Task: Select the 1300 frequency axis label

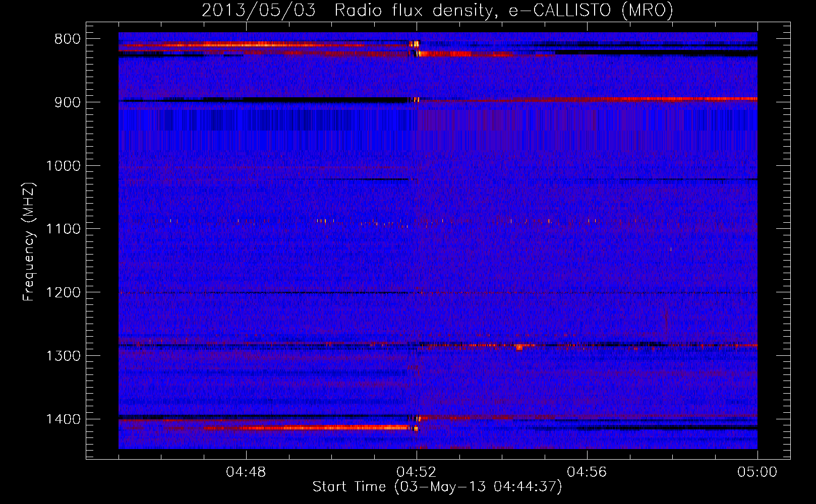Action: click(x=63, y=356)
